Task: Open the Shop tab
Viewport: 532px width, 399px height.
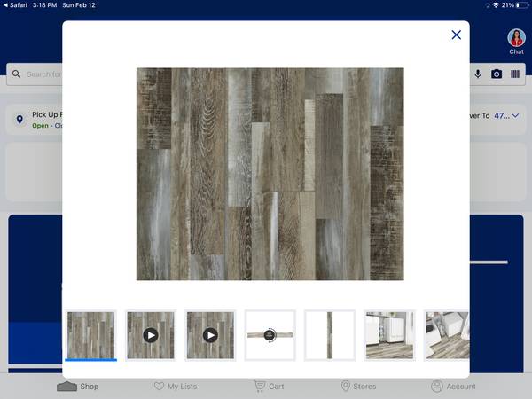Action: 78,387
